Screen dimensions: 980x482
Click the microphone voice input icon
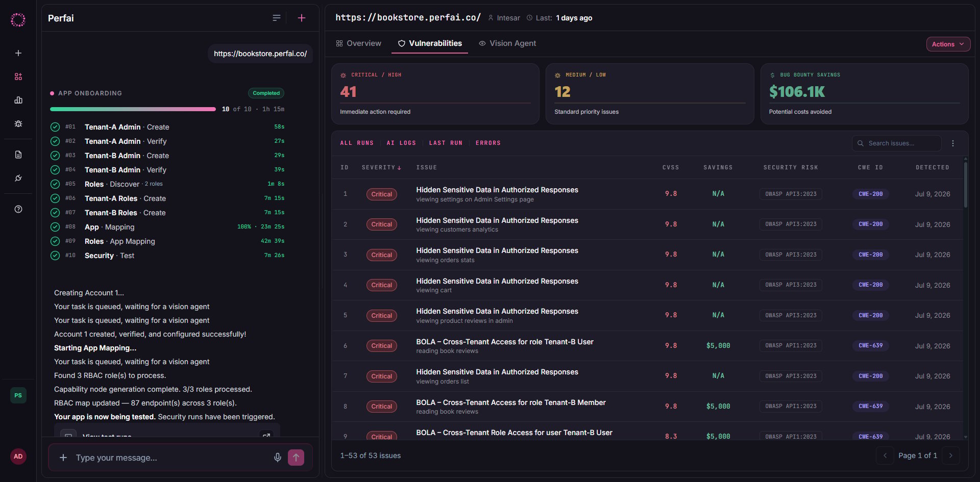pyautogui.click(x=278, y=458)
